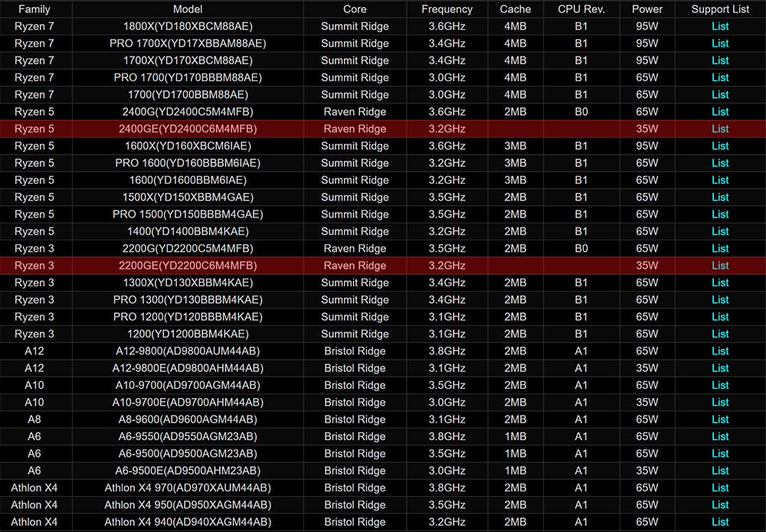This screenshot has height=532, width=766.
Task: Click 3.1GHz frequency in PRO 1200 row
Action: pos(447,317)
